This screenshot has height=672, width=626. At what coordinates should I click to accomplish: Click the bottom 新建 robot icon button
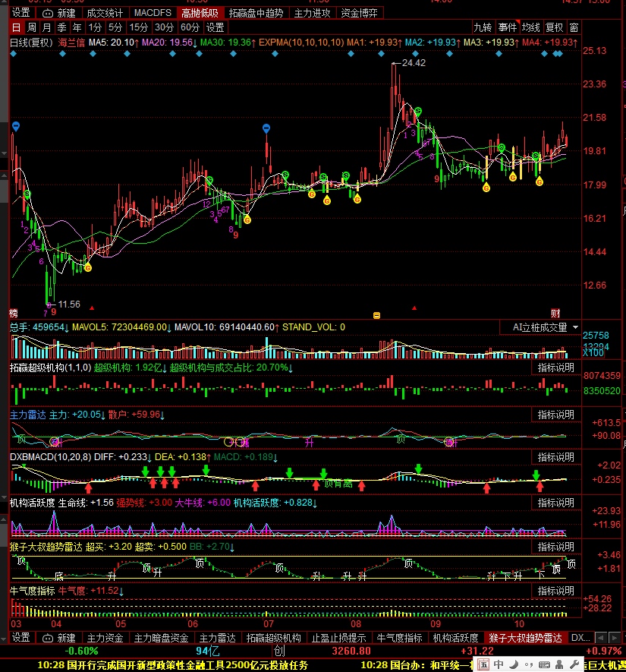(59, 638)
